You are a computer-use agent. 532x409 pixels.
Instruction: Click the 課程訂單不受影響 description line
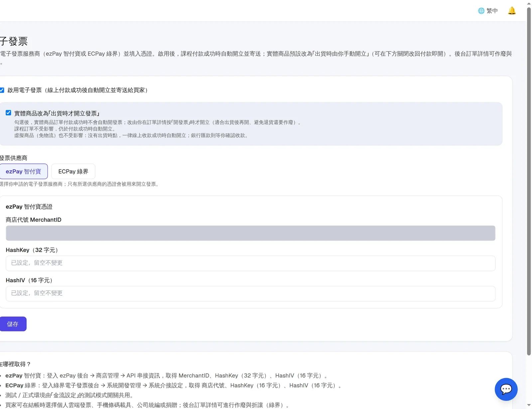(x=65, y=129)
